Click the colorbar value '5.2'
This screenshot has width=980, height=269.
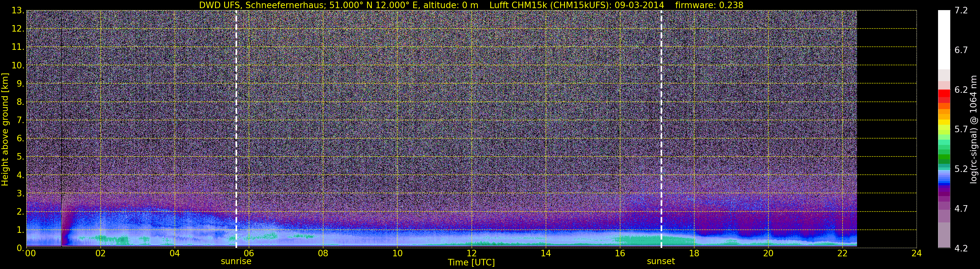click(961, 169)
